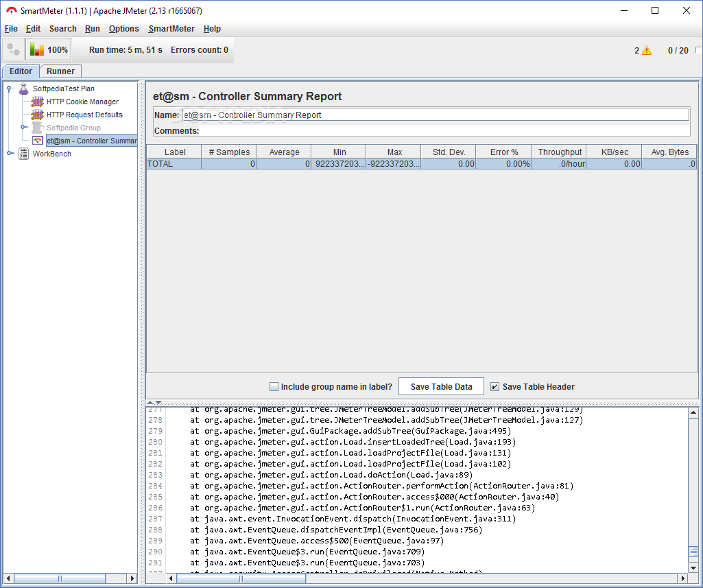Image resolution: width=703 pixels, height=588 pixels.
Task: Click tree panel horizontal scrollbar thumb
Action: pyautogui.click(x=60, y=578)
